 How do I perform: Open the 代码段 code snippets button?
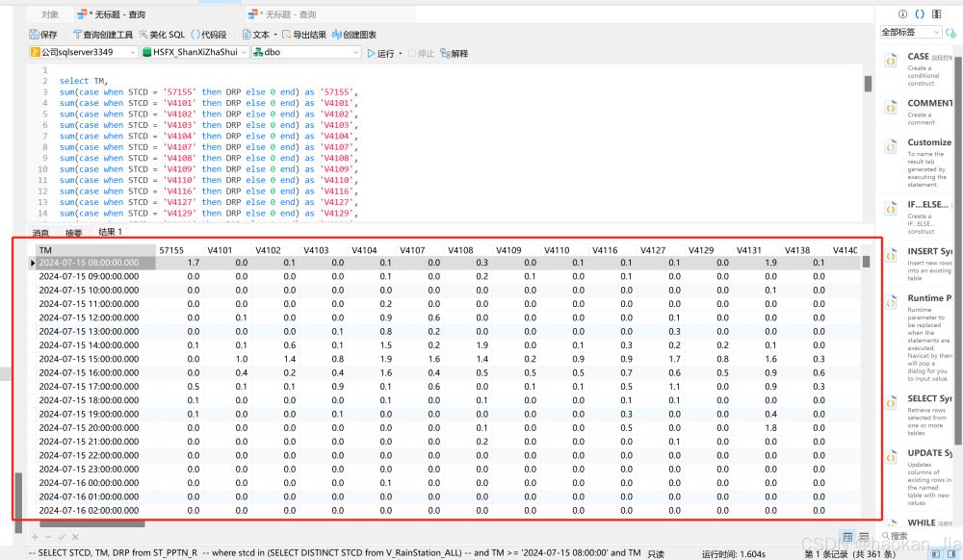pos(209,35)
